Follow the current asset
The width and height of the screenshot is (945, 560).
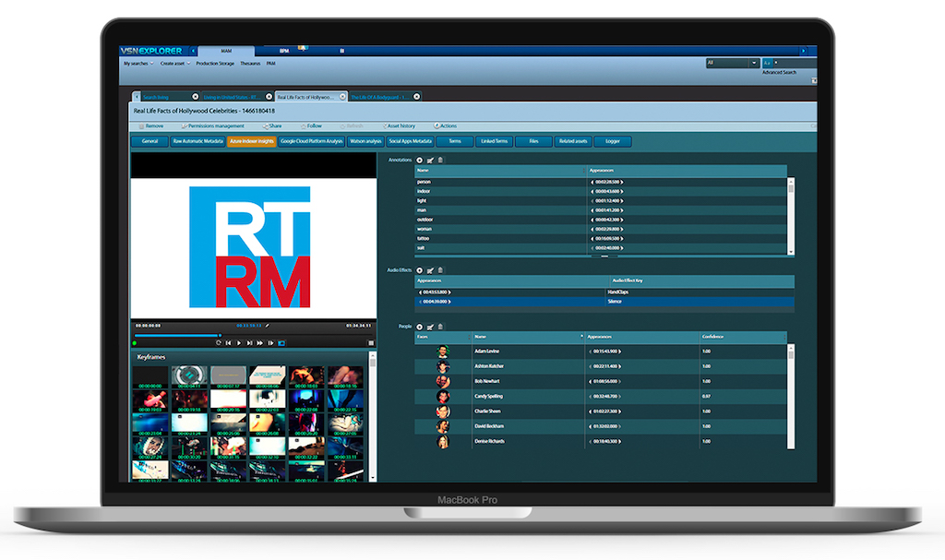312,126
